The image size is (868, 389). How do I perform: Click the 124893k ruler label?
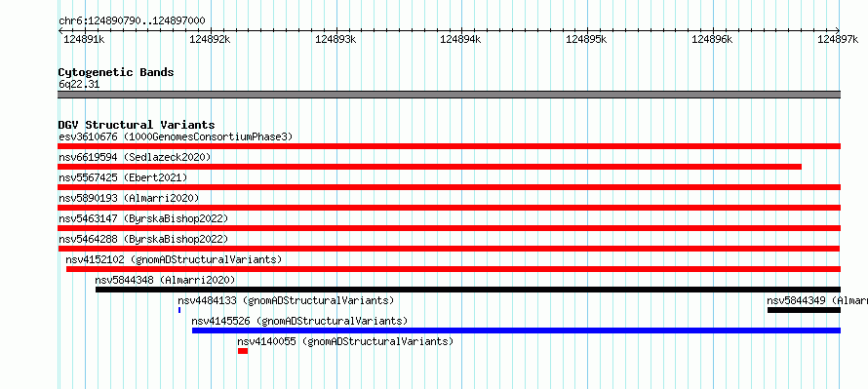(335, 39)
